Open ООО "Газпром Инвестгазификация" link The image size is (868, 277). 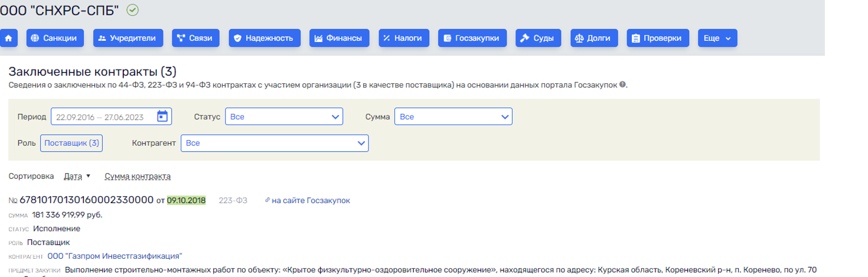click(115, 256)
